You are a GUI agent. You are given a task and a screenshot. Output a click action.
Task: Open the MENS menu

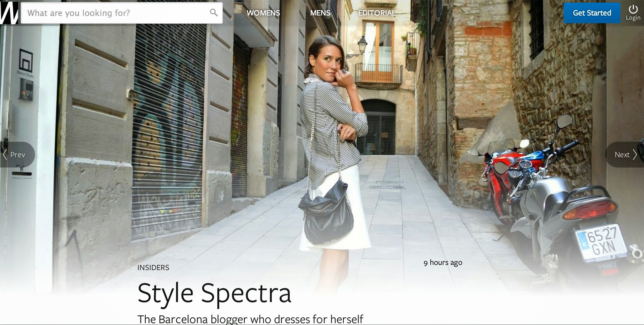click(320, 13)
